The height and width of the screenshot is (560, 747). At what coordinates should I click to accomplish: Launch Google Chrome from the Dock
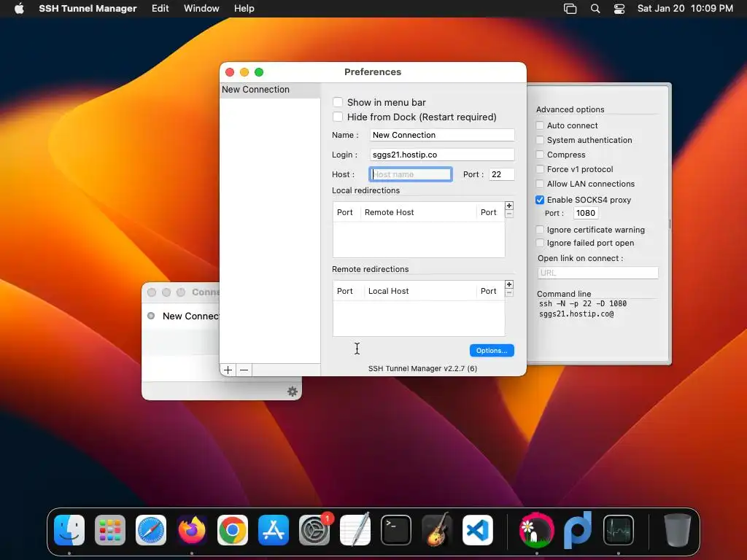[x=233, y=530]
